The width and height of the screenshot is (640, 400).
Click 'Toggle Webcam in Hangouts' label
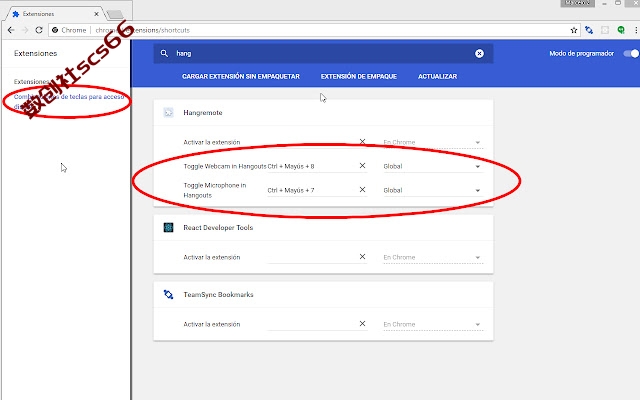[225, 166]
